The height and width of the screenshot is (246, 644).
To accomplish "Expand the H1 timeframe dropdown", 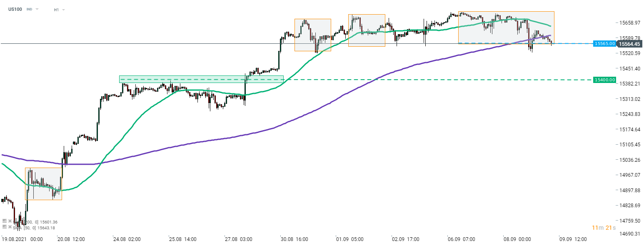I will tap(63, 10).
